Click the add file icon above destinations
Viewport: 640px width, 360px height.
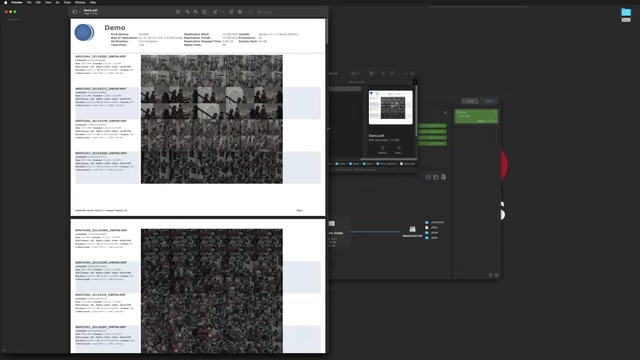[x=444, y=177]
